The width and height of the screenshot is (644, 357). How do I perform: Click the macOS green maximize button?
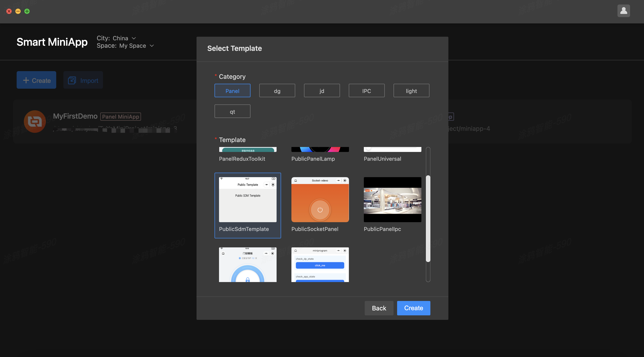pos(27,11)
